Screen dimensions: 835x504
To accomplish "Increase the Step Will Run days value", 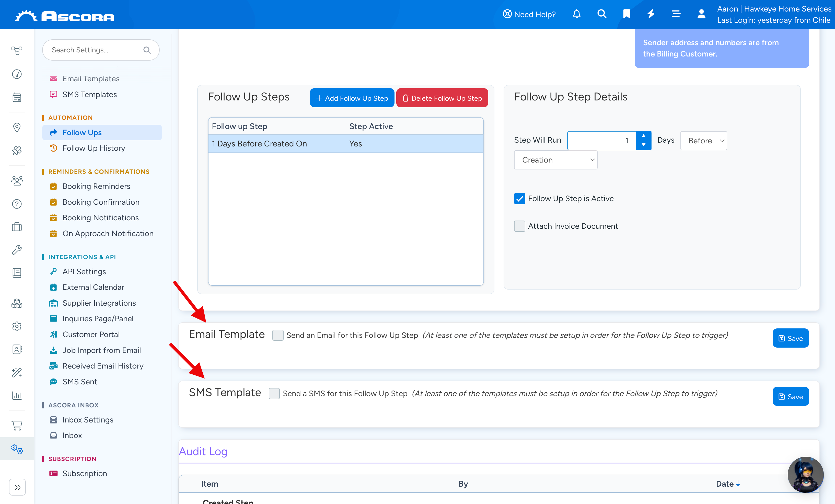I will (643, 136).
